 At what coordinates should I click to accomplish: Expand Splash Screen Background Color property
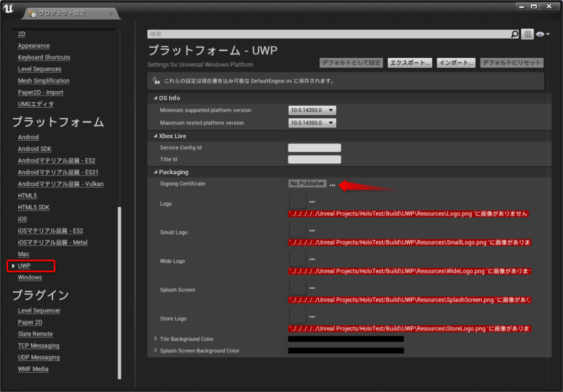(x=156, y=350)
